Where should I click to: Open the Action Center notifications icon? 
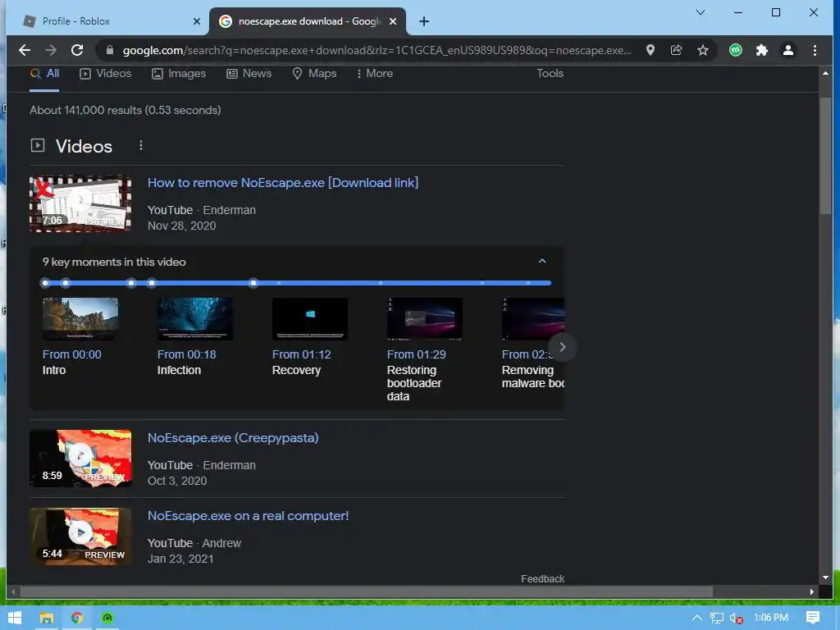813,618
